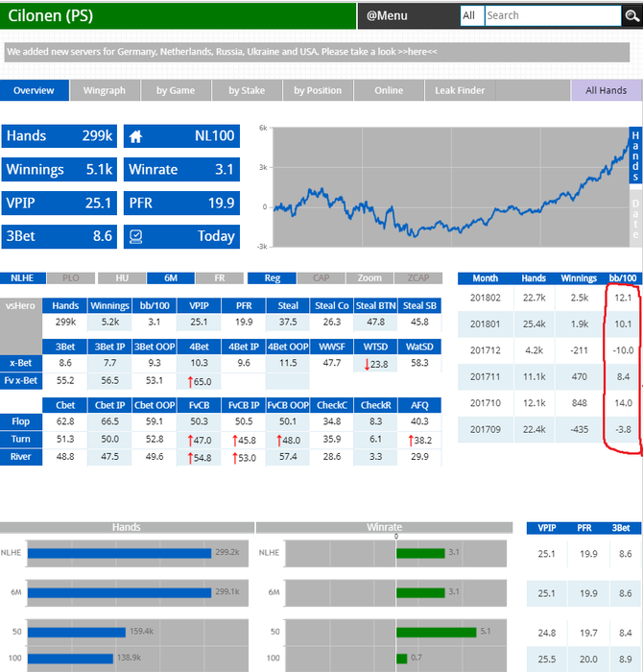Click the Winrate chart section header

385,528
